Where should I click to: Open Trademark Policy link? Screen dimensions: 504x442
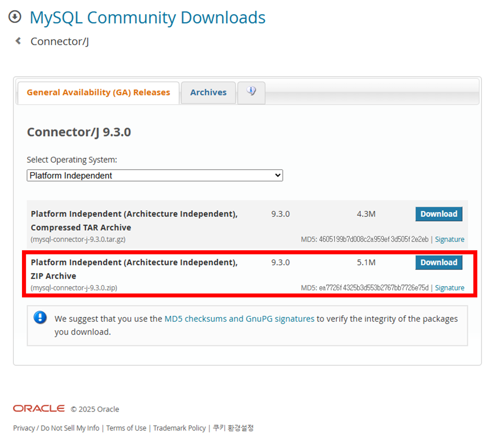coord(179,428)
